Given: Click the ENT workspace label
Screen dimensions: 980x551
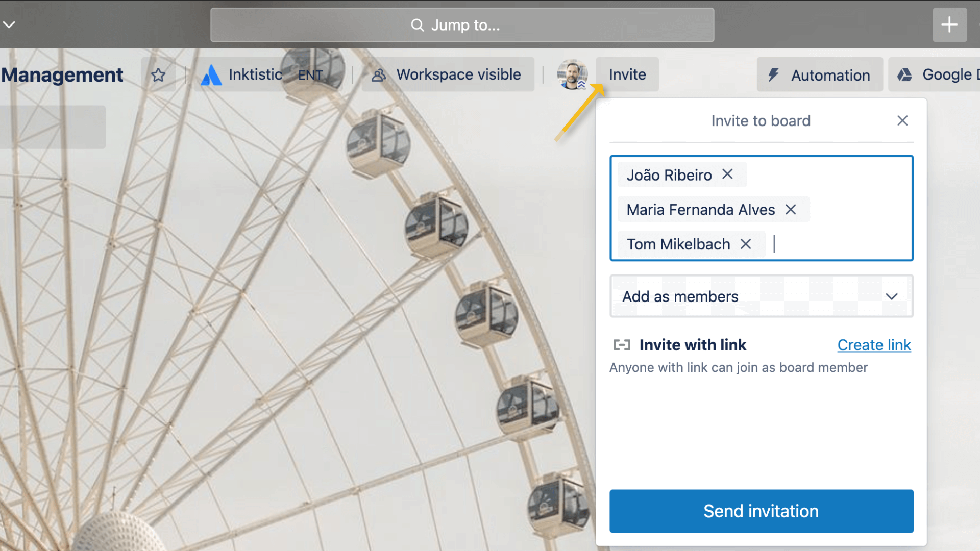Looking at the screenshot, I should [311, 74].
